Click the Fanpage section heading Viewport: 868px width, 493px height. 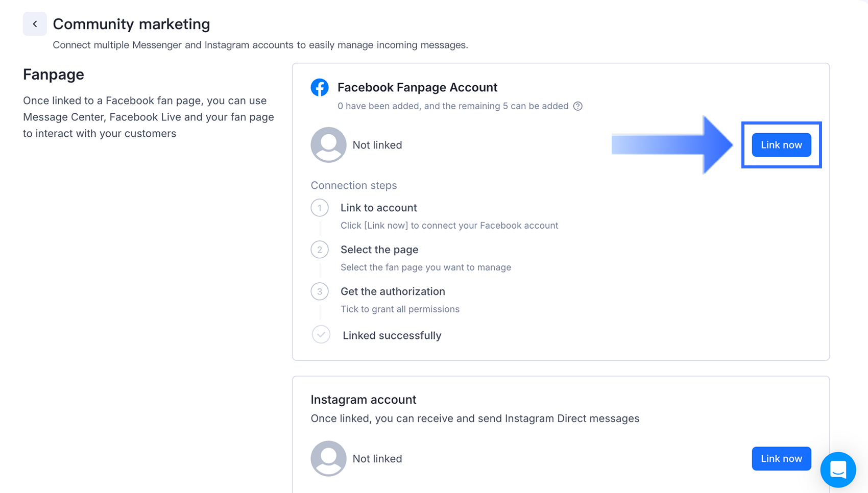[54, 75]
